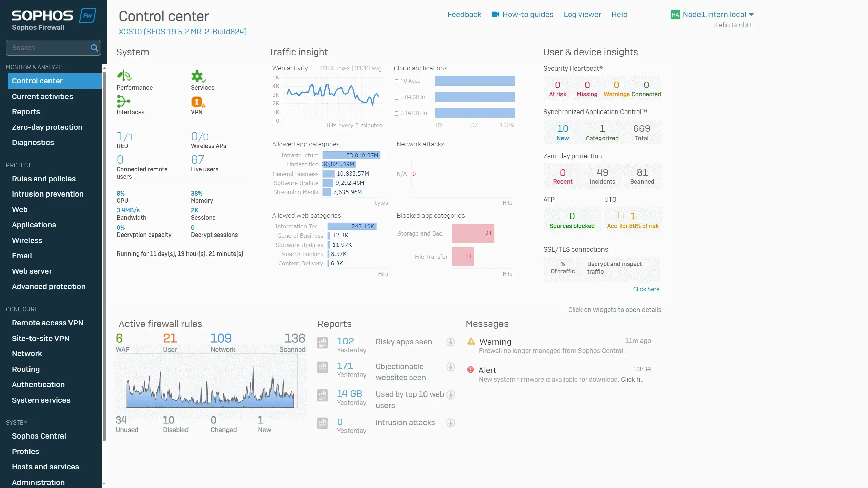Image resolution: width=868 pixels, height=488 pixels.
Task: Click sidebar scrollbar down arrow
Action: point(104,484)
